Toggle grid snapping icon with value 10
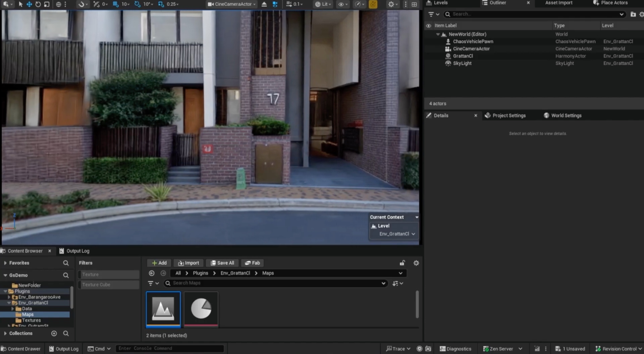 pyautogui.click(x=116, y=4)
